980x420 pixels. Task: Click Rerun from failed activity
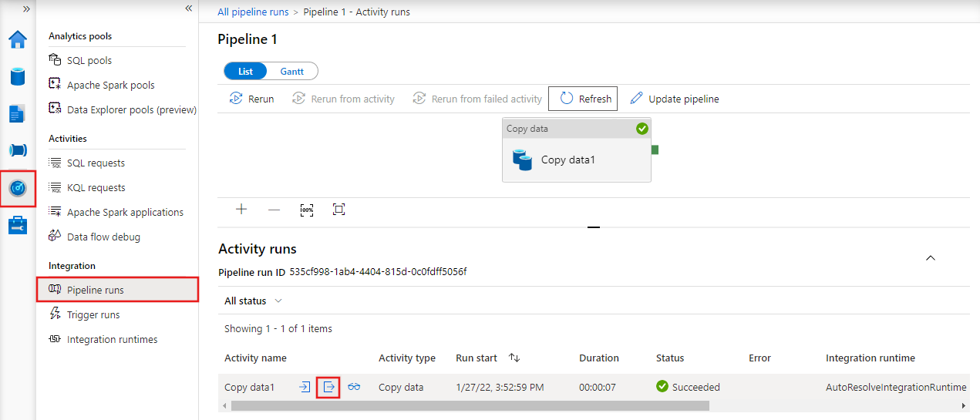click(477, 99)
